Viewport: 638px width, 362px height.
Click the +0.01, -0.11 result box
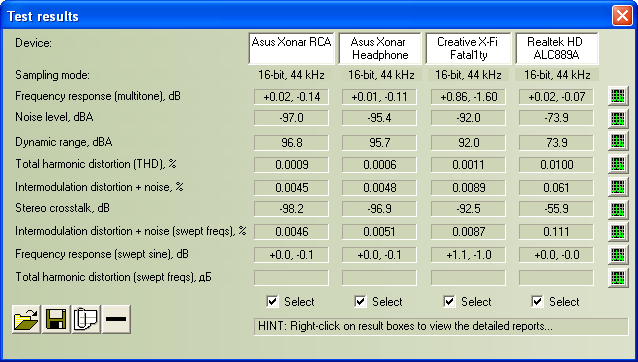[x=379, y=97]
